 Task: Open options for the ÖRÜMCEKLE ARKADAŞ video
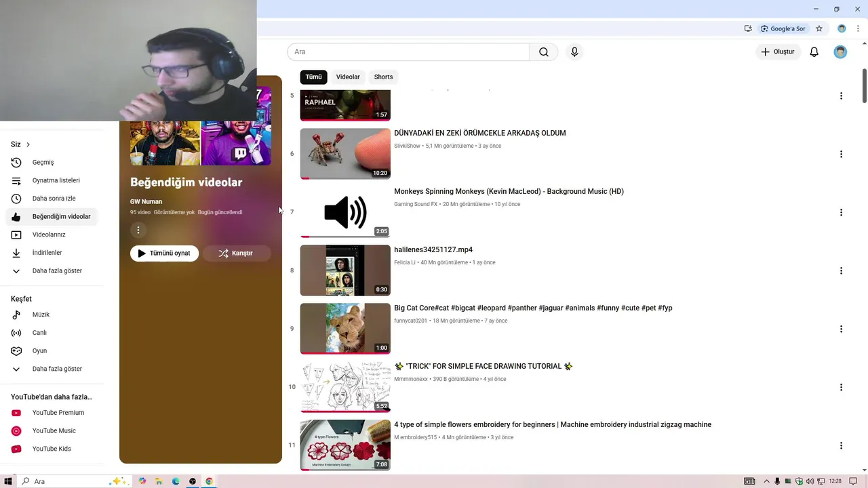click(841, 154)
